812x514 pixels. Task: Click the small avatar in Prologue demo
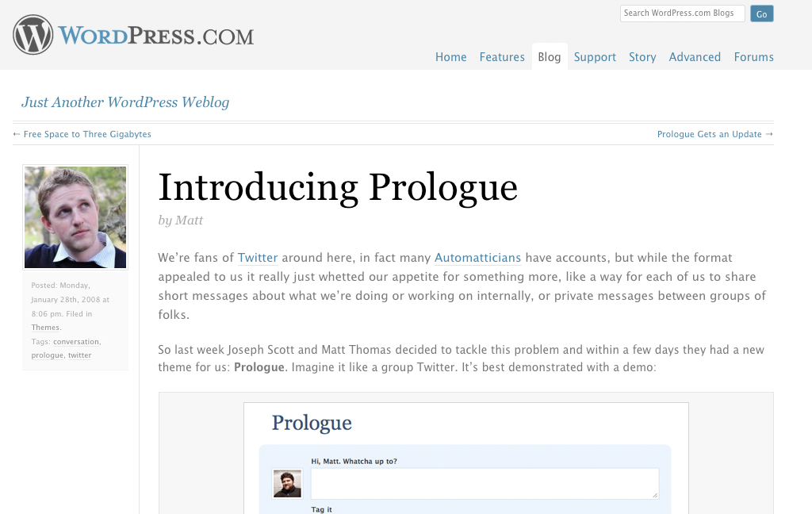(x=287, y=483)
